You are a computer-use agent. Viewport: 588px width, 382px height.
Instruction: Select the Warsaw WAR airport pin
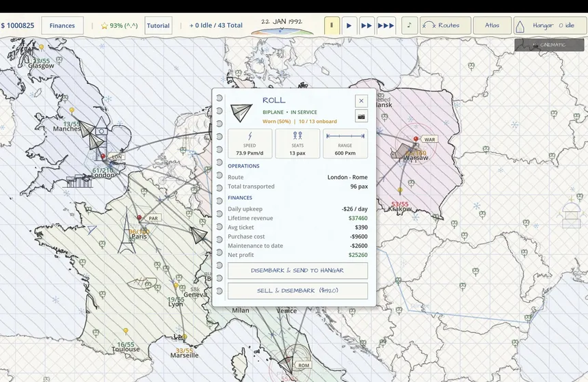coord(416,139)
